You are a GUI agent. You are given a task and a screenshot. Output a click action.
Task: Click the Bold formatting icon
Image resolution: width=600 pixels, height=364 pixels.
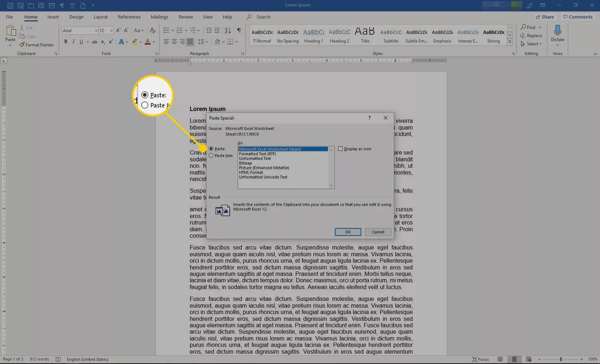coord(66,42)
